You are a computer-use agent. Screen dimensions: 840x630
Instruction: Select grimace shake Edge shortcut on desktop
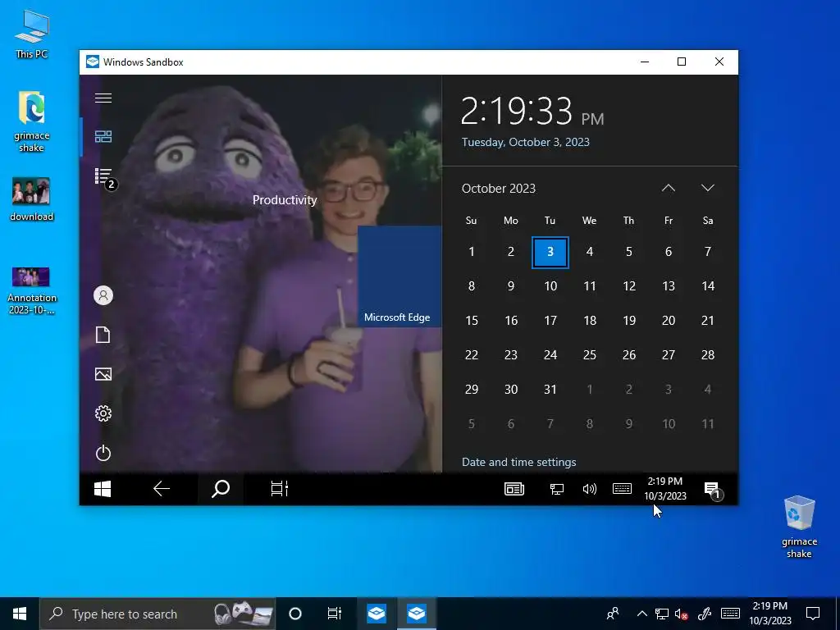click(32, 121)
